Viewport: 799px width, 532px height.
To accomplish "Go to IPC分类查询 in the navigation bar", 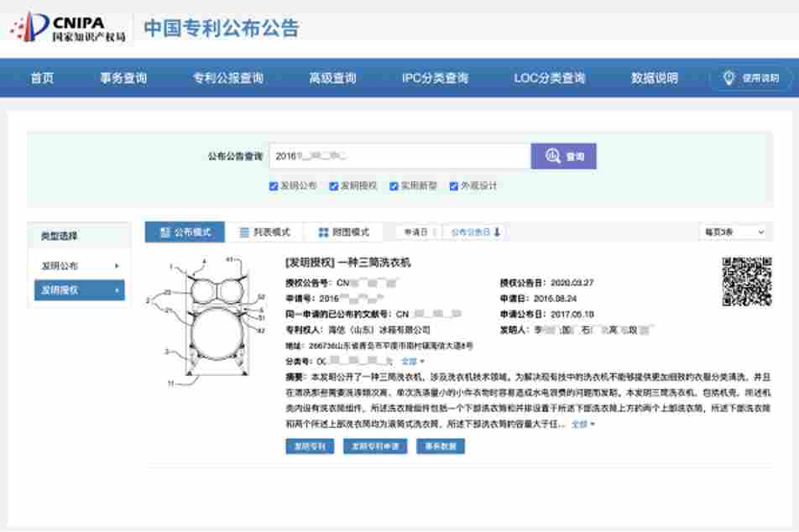I will tap(435, 78).
